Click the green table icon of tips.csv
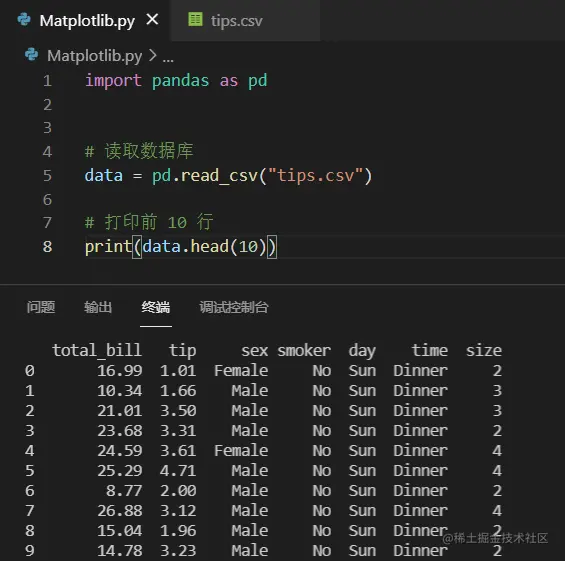 [x=196, y=19]
